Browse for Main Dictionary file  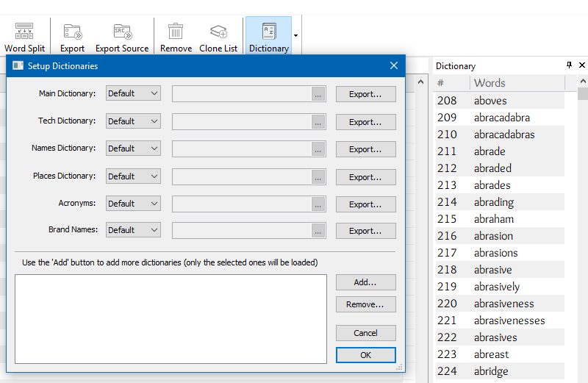tap(318, 94)
